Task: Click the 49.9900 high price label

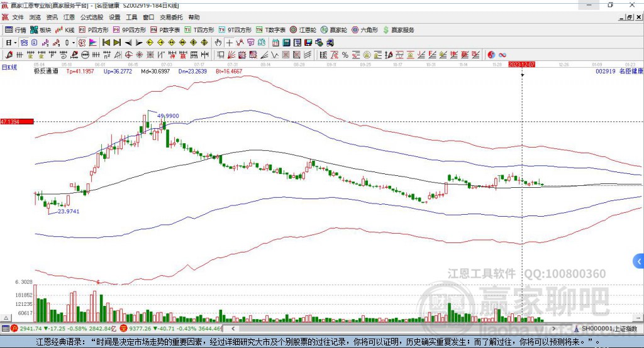Action: (168, 116)
